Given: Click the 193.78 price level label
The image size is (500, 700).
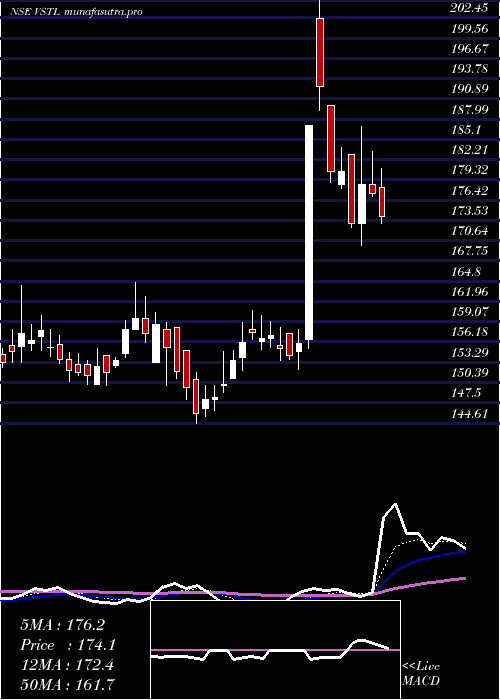Looking at the screenshot, I should coord(468,69).
